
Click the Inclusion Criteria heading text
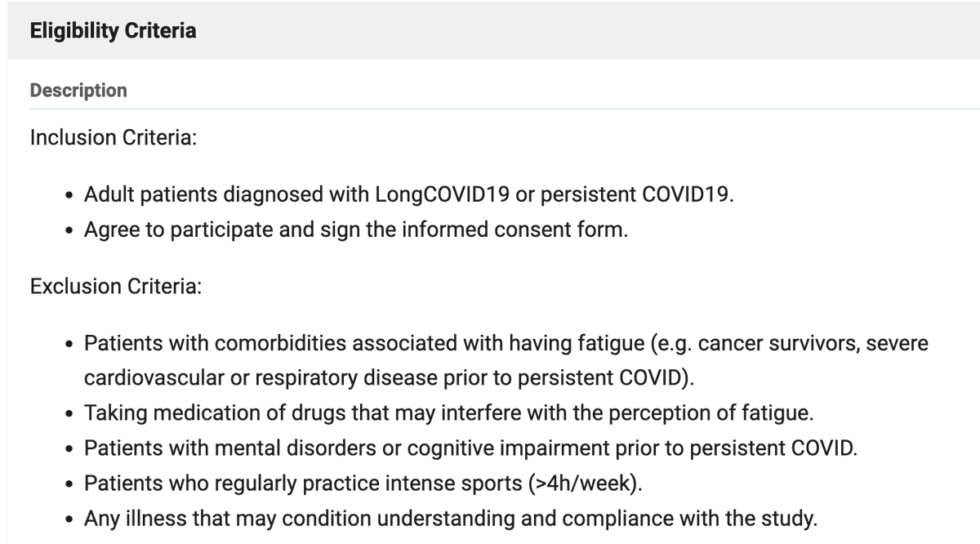(113, 137)
